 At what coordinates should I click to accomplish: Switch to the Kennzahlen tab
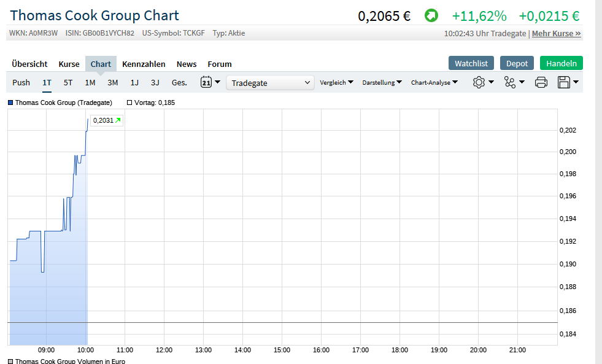click(144, 64)
